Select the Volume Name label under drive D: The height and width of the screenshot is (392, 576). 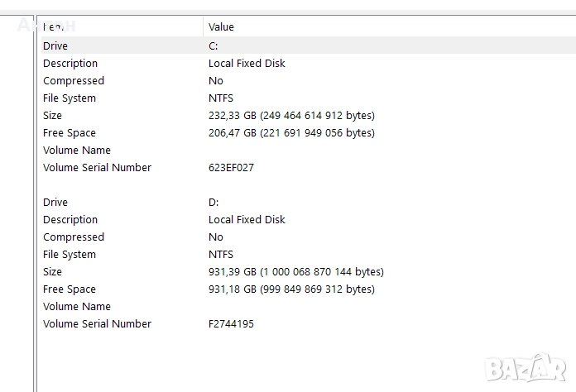click(x=77, y=307)
